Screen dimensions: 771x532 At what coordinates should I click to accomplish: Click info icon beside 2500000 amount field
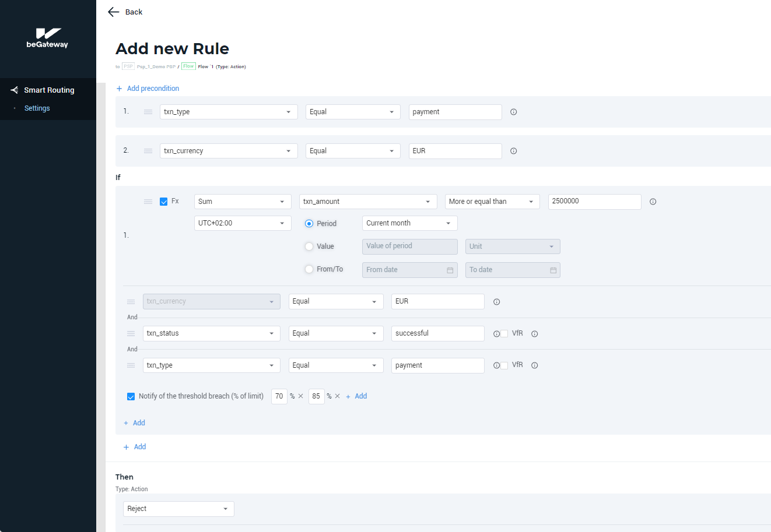click(653, 202)
